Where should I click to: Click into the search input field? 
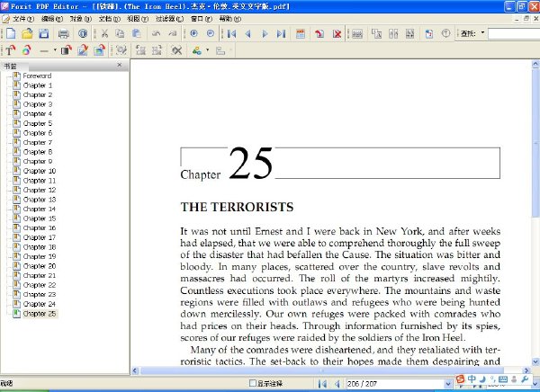(x=514, y=34)
